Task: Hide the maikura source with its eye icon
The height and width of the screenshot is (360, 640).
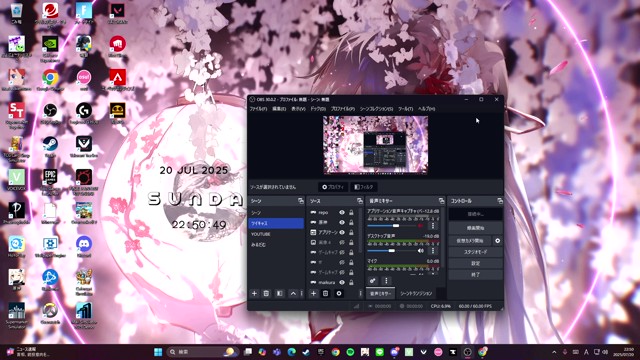Action: click(x=342, y=282)
